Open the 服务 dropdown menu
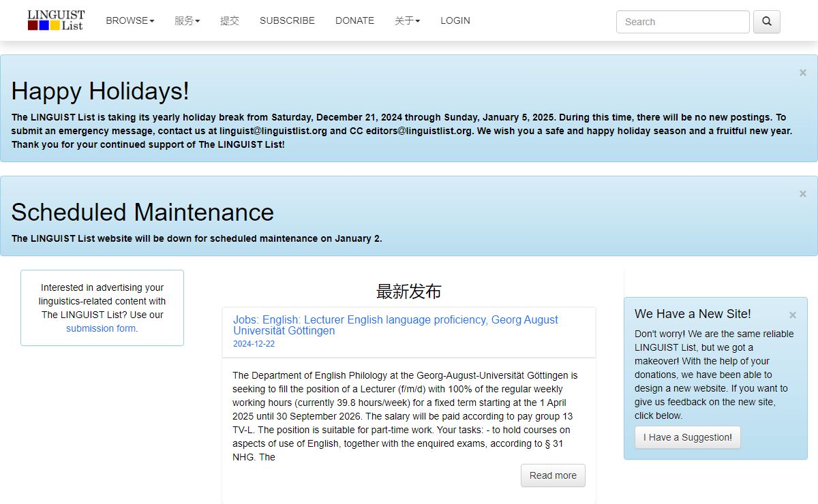 187,20
